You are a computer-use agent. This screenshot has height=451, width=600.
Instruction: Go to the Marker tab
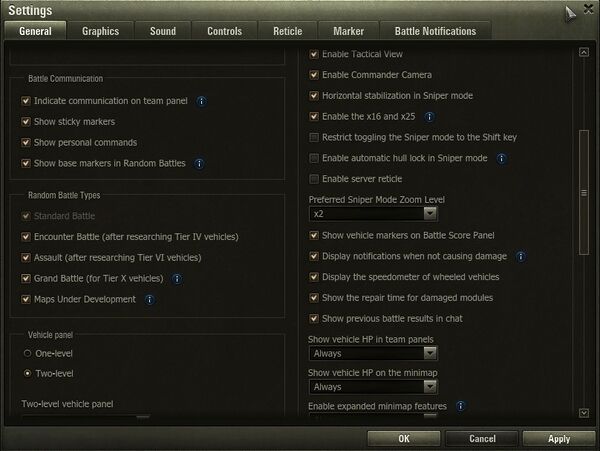349,31
